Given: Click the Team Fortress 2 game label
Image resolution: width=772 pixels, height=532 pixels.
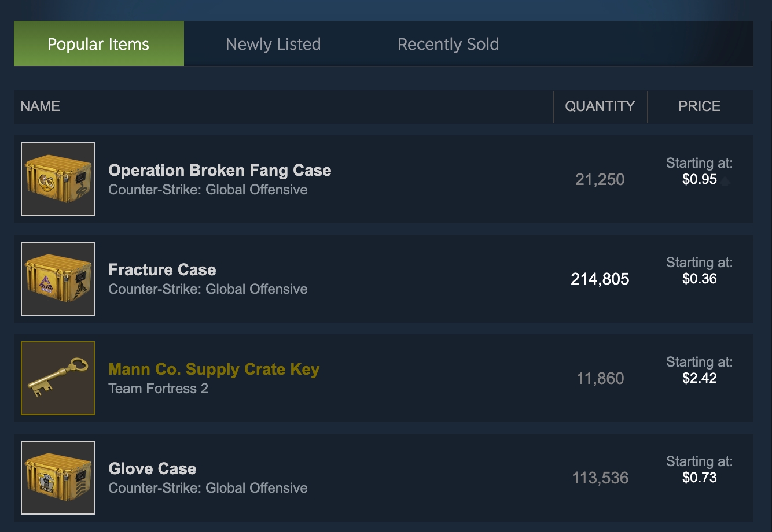Looking at the screenshot, I should [158, 389].
